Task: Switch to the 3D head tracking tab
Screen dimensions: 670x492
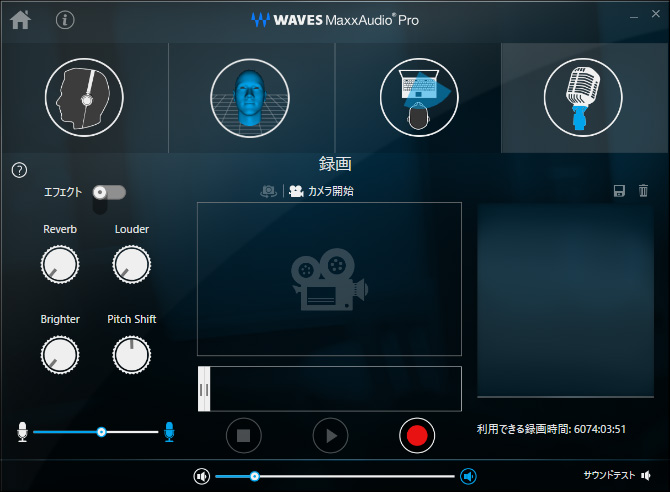Action: coord(250,97)
